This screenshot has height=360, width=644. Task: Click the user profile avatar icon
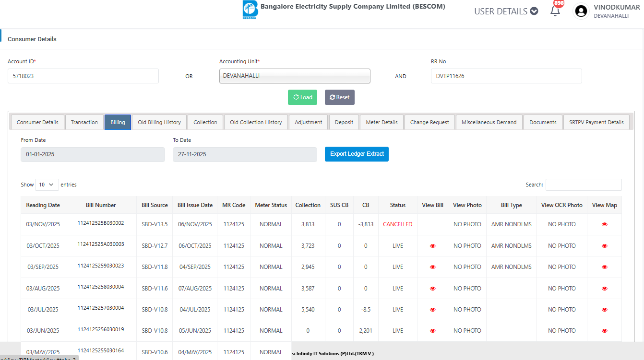581,11
